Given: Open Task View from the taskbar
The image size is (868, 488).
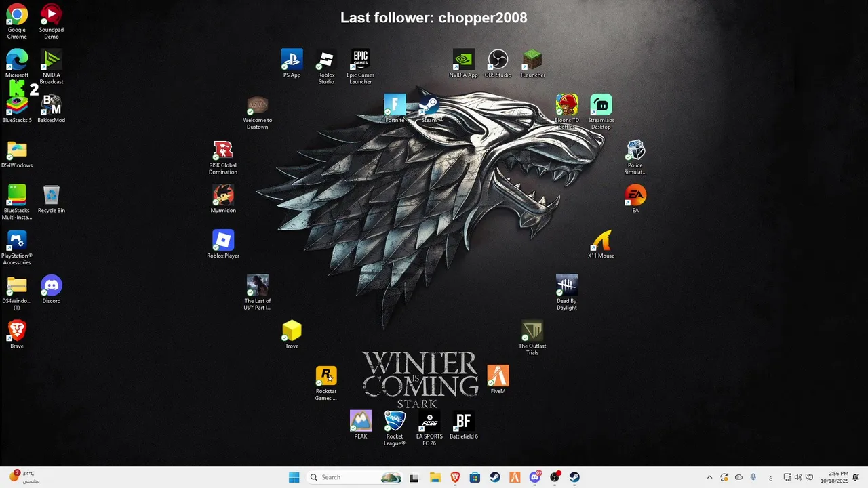Looking at the screenshot, I should (x=414, y=477).
